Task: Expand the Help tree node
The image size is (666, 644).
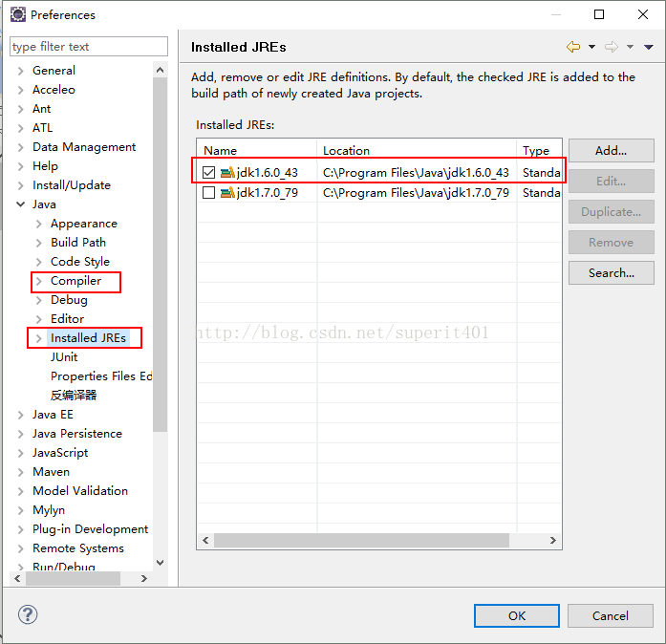Action: coord(20,166)
